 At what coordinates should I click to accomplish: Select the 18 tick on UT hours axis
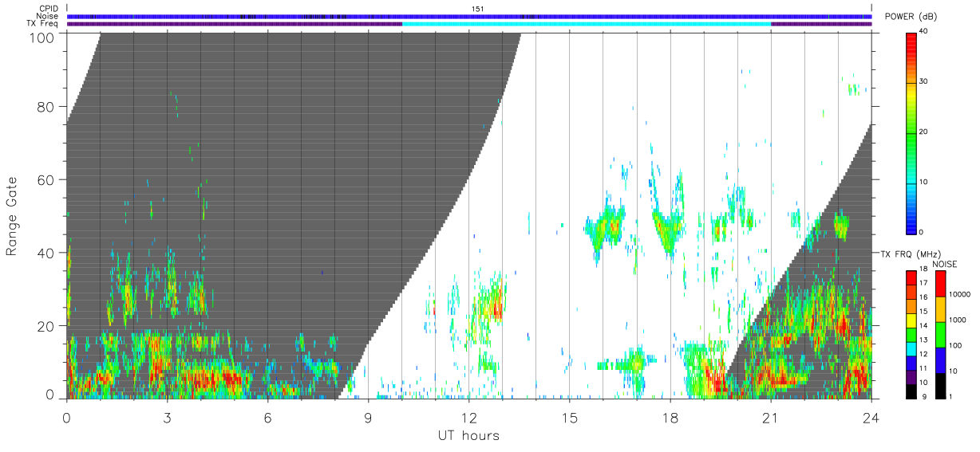coord(670,417)
